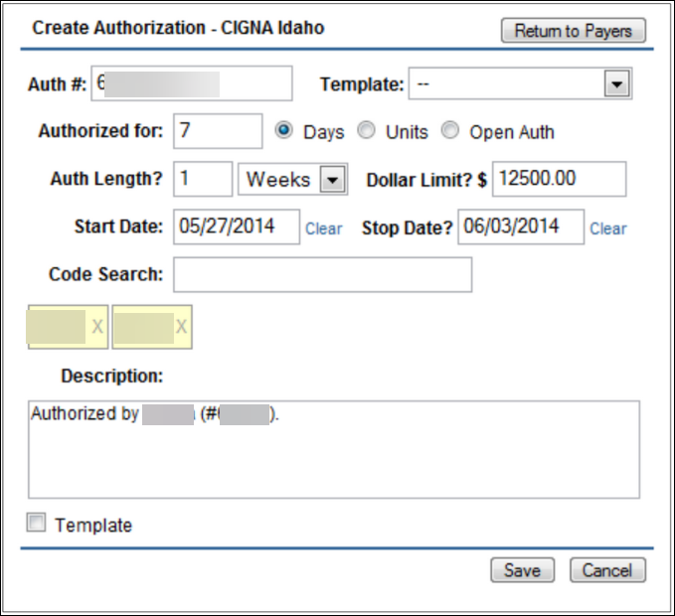675x616 pixels.
Task: Click the Authorized for field showing 7
Action: (x=218, y=131)
